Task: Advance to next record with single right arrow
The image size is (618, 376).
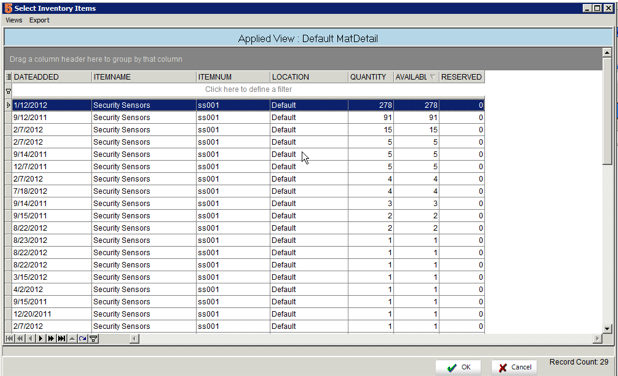Action: tap(41, 339)
